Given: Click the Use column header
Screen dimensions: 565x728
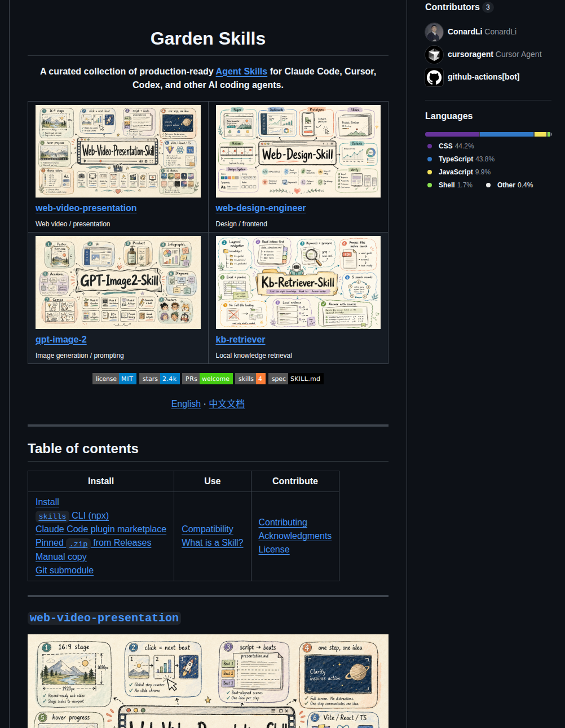Looking at the screenshot, I should [213, 481].
